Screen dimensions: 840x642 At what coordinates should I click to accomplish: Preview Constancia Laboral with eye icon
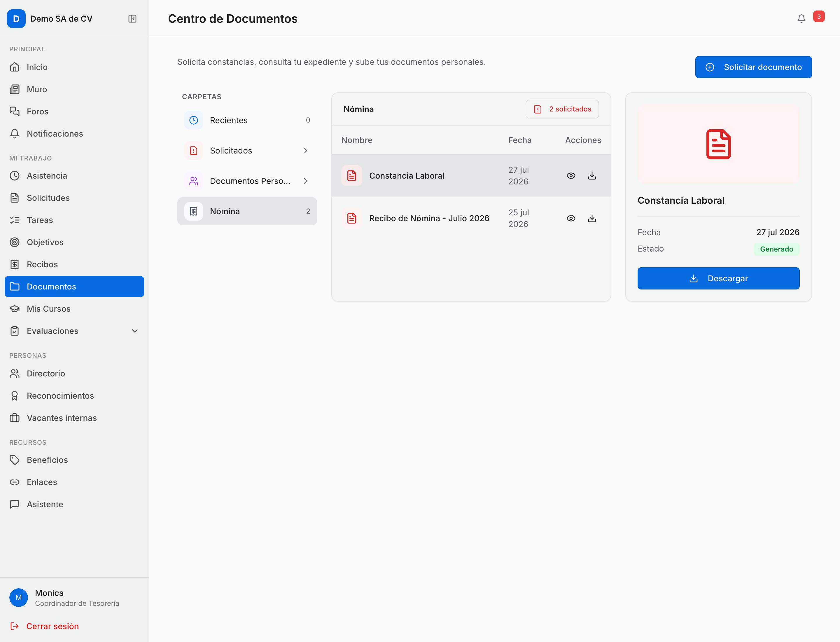(x=571, y=176)
